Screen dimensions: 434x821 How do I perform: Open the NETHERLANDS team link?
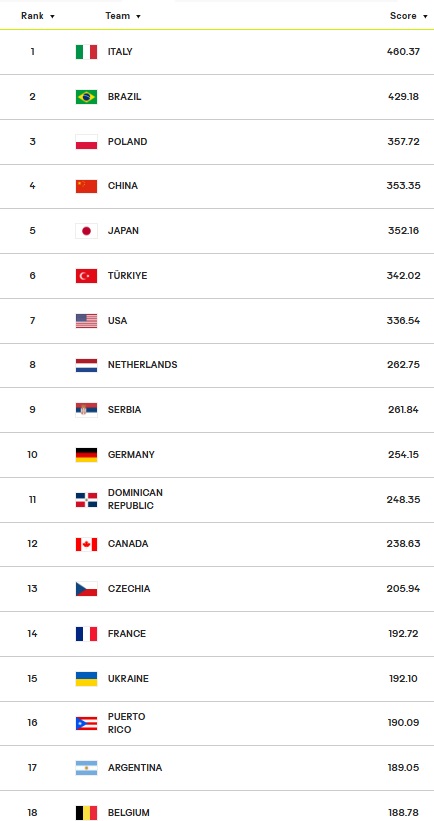pos(142,364)
